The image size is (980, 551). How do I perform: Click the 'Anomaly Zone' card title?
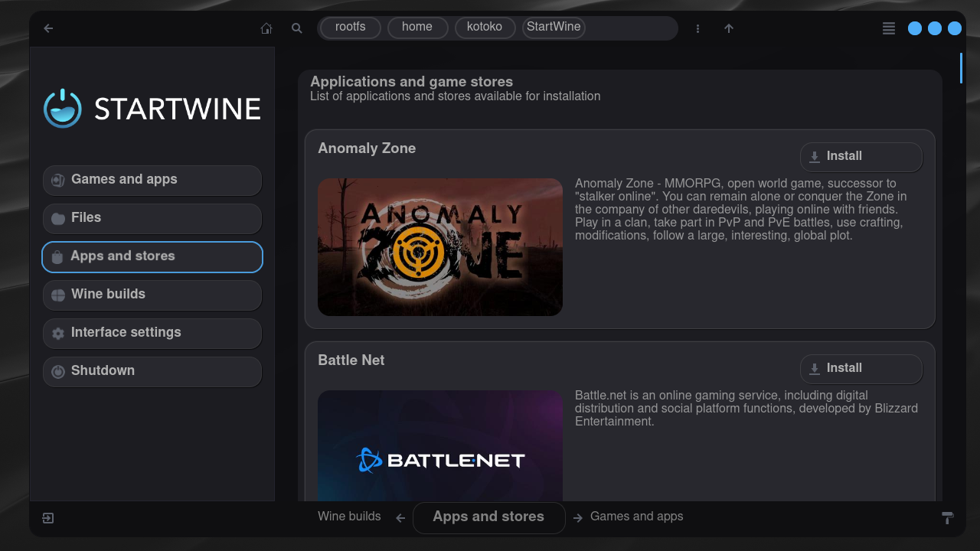coord(367,148)
